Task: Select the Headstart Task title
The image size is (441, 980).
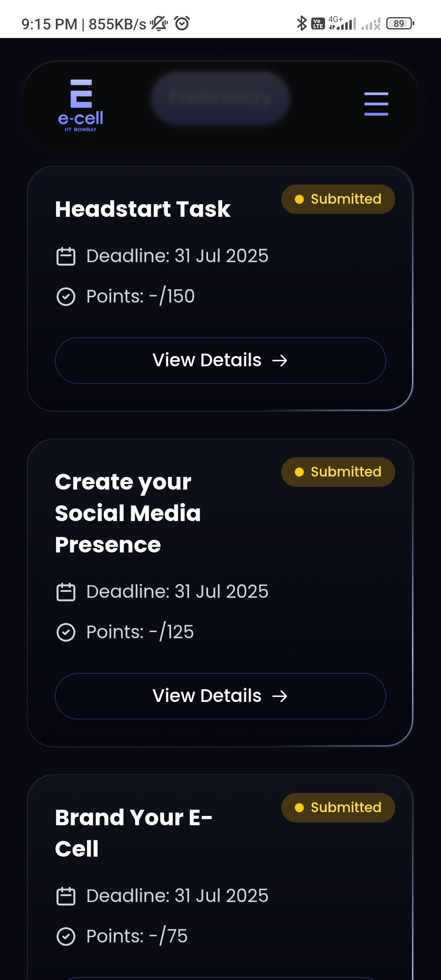Action: coord(143,209)
